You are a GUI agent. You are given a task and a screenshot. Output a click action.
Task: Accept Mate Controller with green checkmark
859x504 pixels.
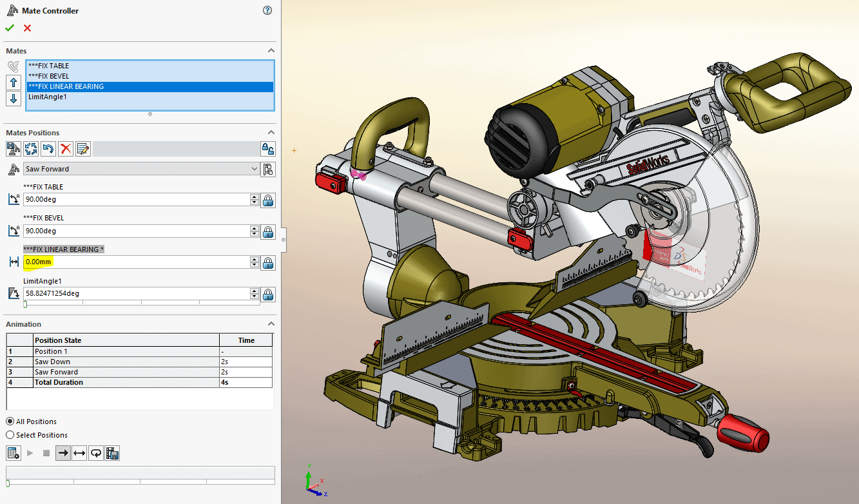(10, 28)
